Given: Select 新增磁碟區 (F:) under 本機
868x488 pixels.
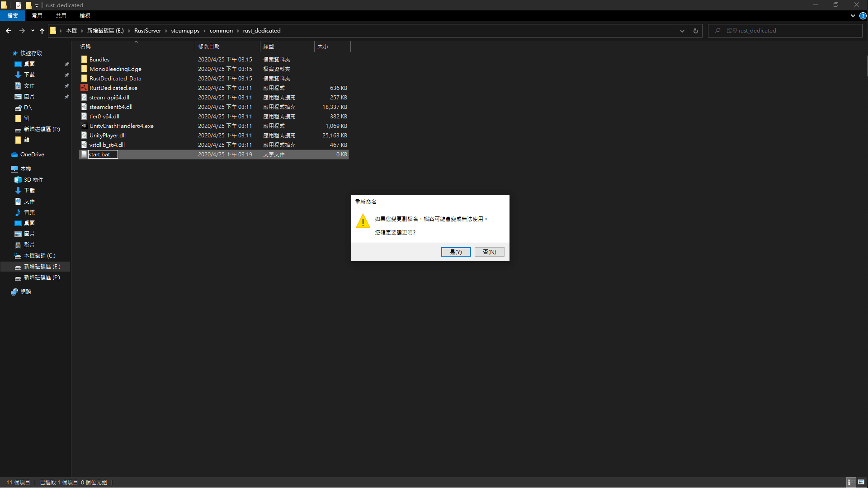Looking at the screenshot, I should tap(42, 277).
